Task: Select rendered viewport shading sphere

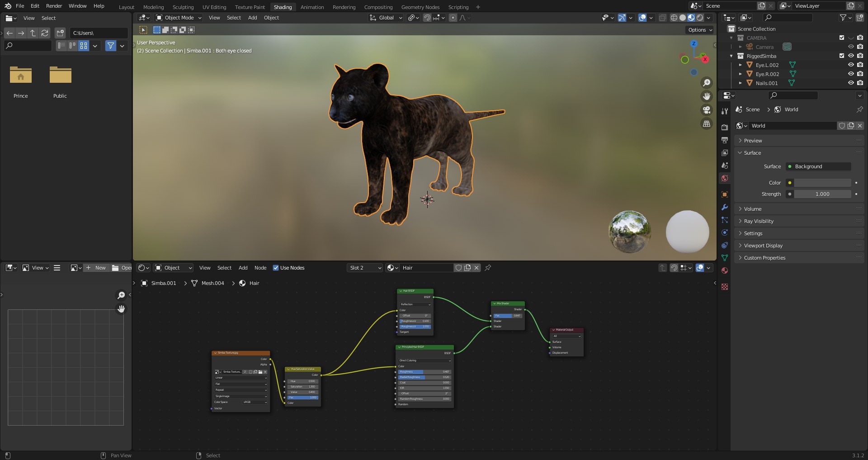Action: (700, 18)
